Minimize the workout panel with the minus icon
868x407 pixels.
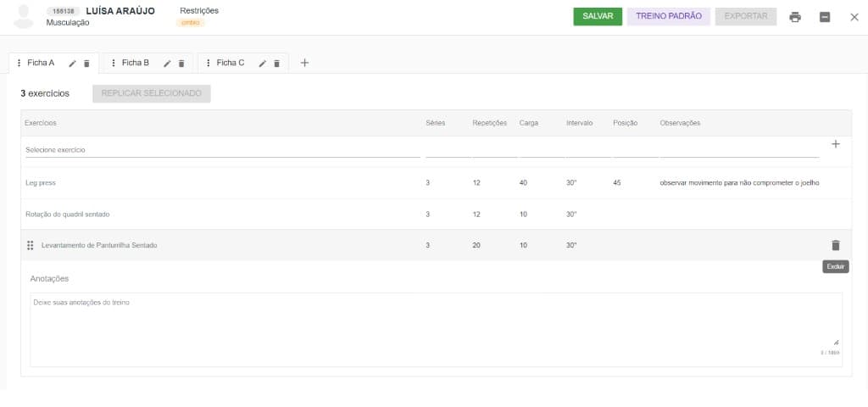(825, 17)
